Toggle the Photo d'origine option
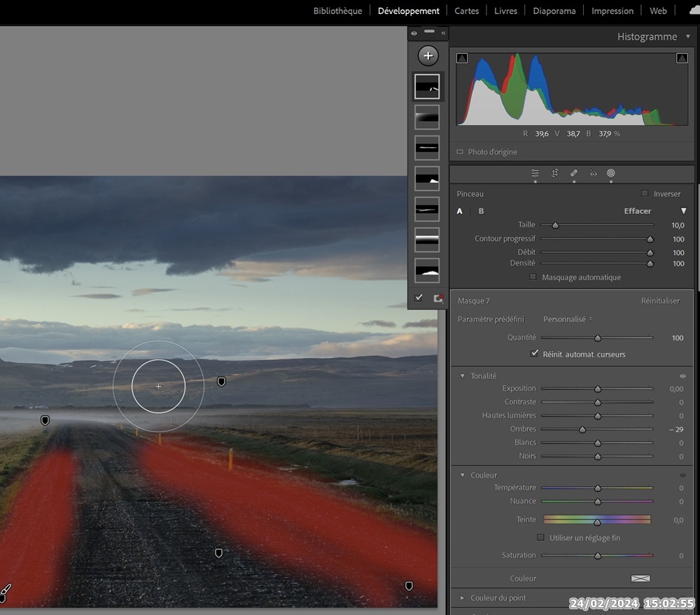Viewport: 700px width, 615px height. (x=460, y=152)
